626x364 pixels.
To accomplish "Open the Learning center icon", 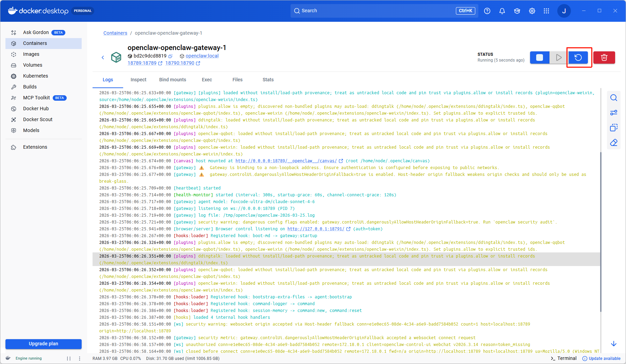I will (x=517, y=11).
